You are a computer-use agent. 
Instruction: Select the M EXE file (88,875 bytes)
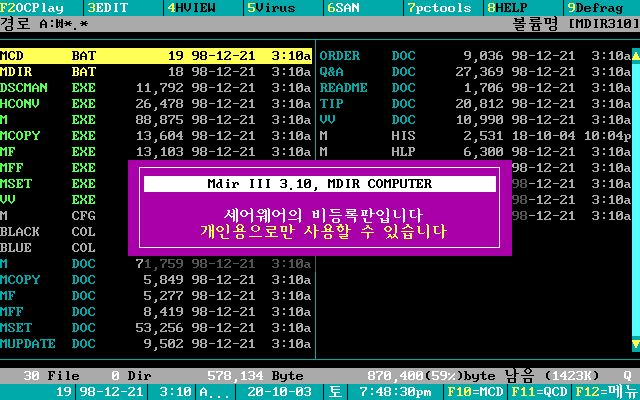point(156,120)
